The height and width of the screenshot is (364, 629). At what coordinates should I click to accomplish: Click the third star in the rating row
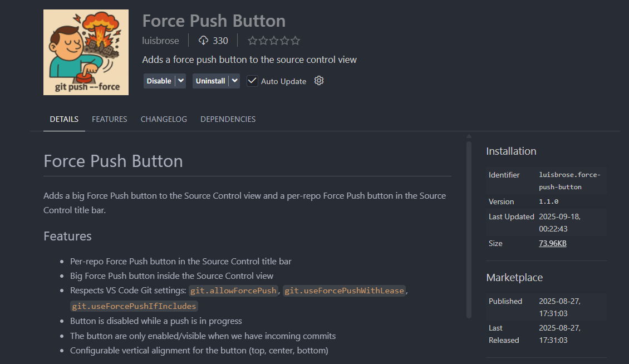pyautogui.click(x=274, y=40)
